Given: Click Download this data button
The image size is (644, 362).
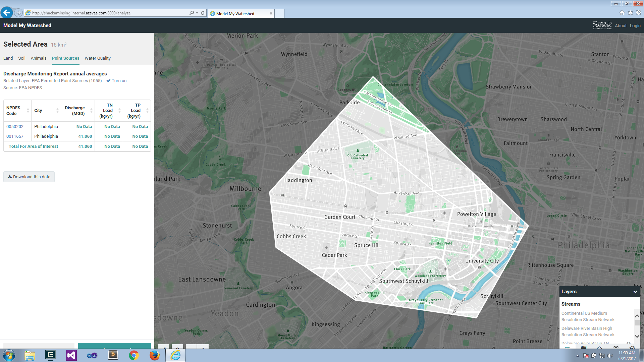Looking at the screenshot, I should point(29,177).
